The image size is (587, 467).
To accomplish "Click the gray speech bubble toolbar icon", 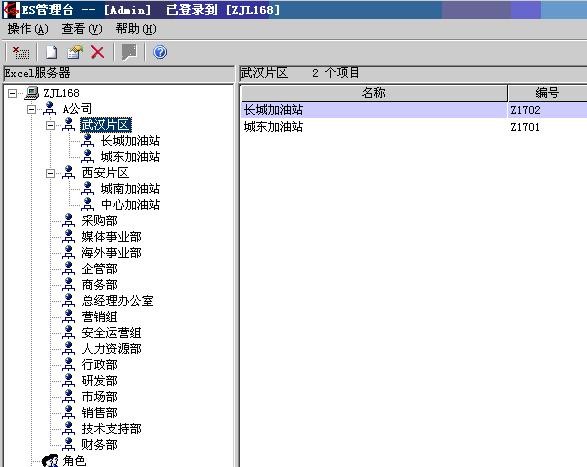I will (130, 52).
